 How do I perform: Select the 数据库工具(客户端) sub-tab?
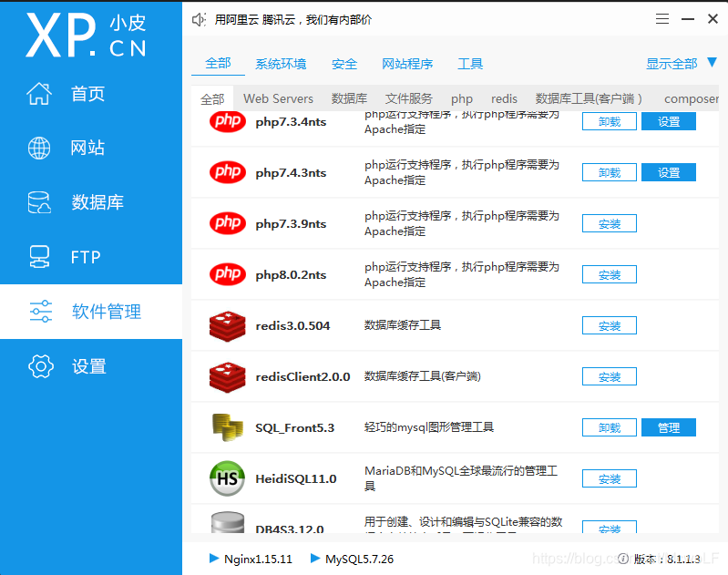pyautogui.click(x=589, y=98)
